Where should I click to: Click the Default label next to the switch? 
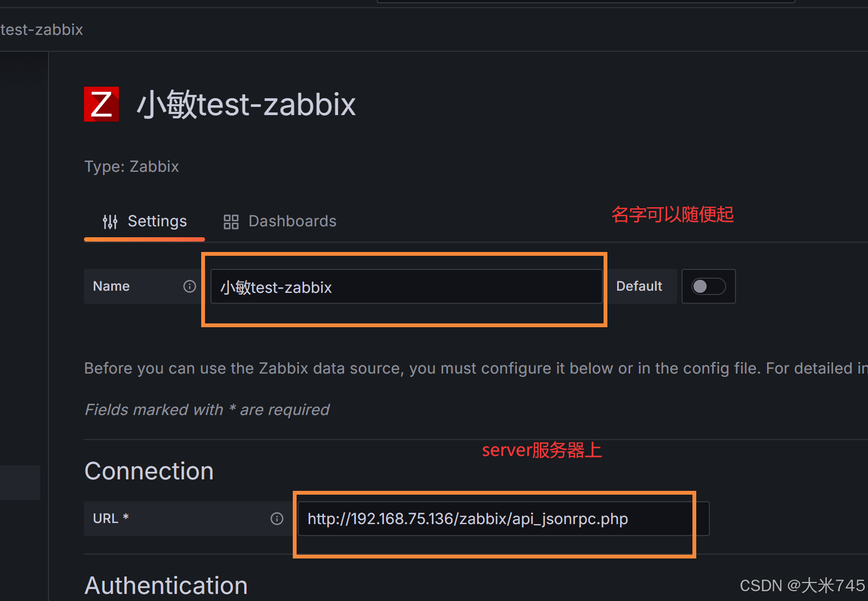639,286
